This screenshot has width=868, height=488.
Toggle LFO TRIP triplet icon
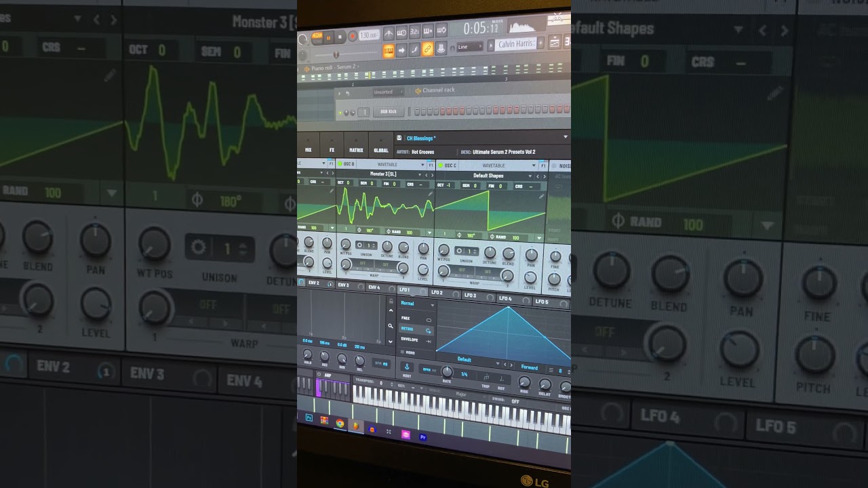tap(486, 377)
